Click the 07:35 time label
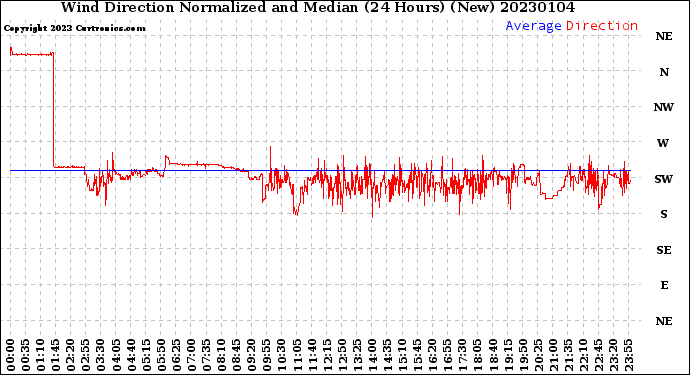690x375 pixels. (x=206, y=355)
